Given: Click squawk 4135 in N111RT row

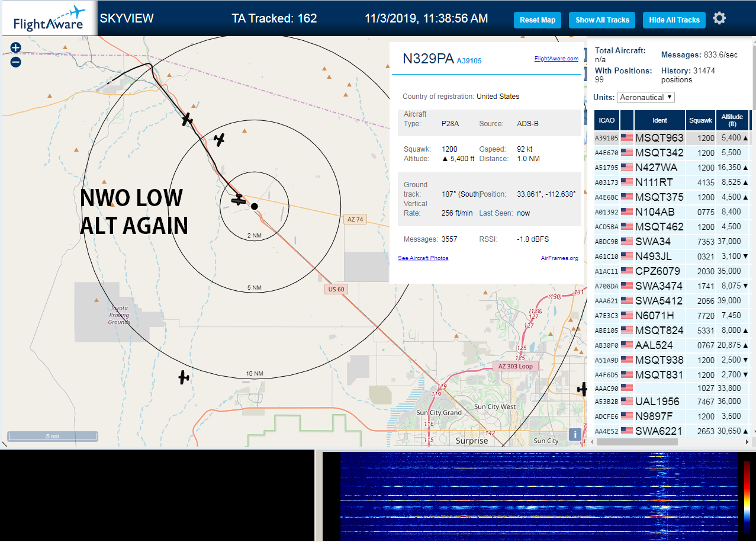Looking at the screenshot, I should click(x=706, y=182).
